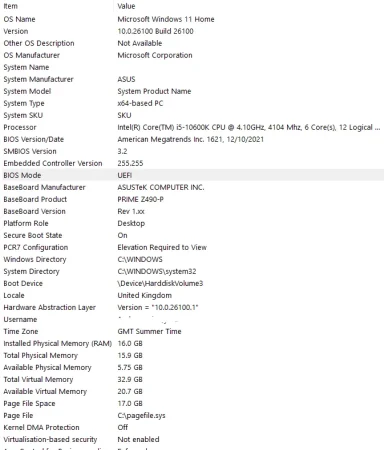Select the 'Total Virtual Memory' row label
The image size is (384, 450).
[x=38, y=380]
